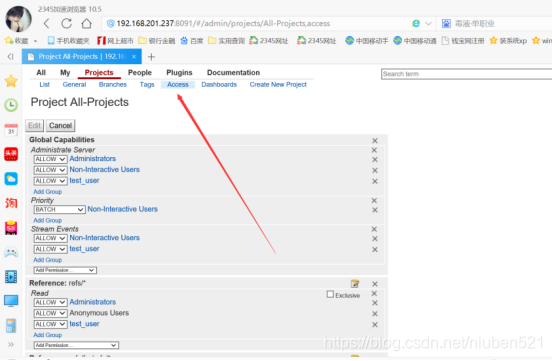Open the game controller icon in sidebar
This screenshot has height=361, width=552.
tap(11, 252)
